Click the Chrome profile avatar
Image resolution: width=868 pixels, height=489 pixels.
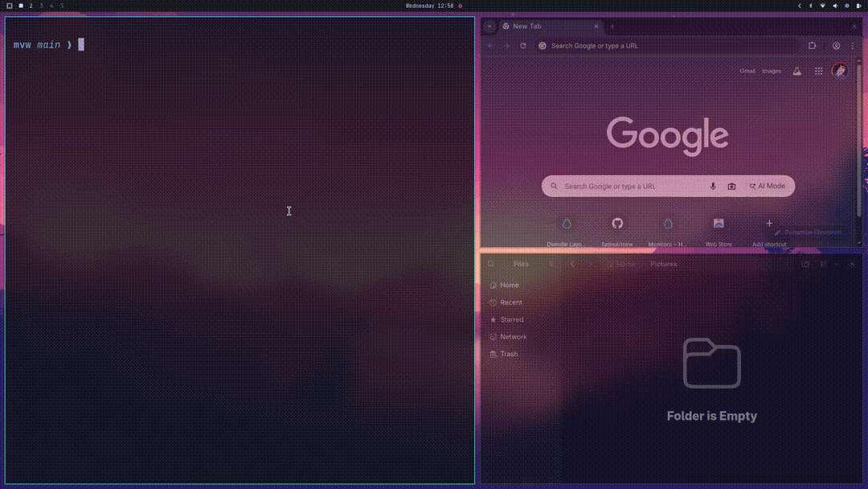(x=840, y=70)
